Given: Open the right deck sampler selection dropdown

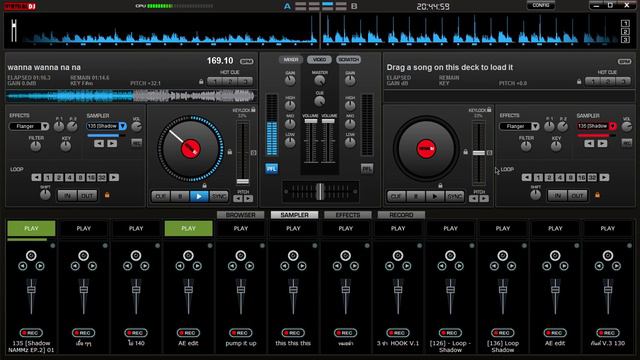Looking at the screenshot, I should [x=612, y=126].
